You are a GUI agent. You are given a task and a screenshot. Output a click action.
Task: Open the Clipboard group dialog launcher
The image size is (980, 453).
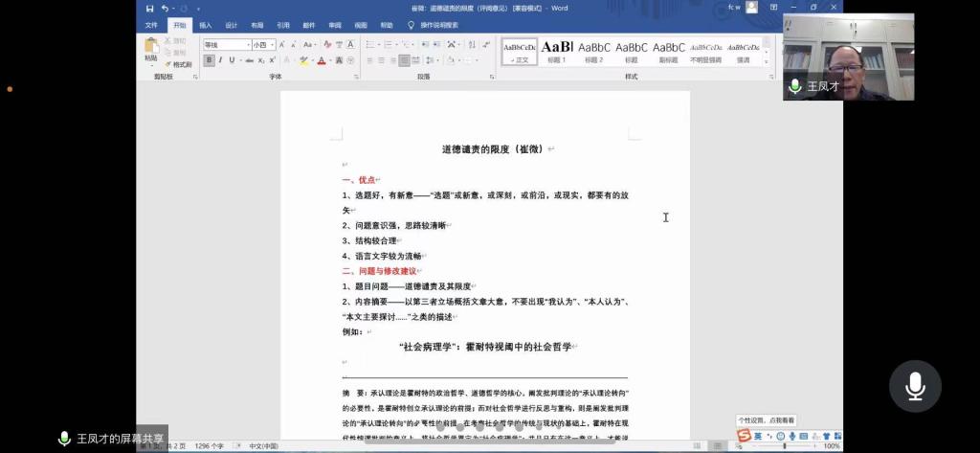click(195, 77)
